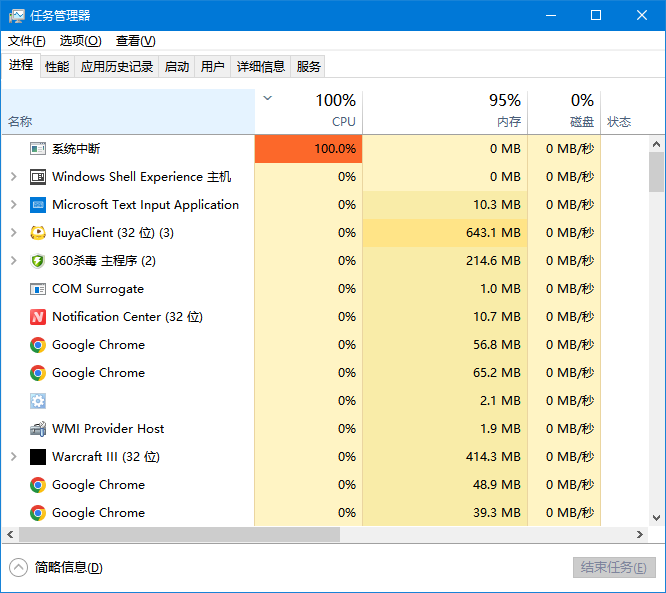Click the unnamed gear process icon
Screen dimensions: 666x593
[x=38, y=401]
